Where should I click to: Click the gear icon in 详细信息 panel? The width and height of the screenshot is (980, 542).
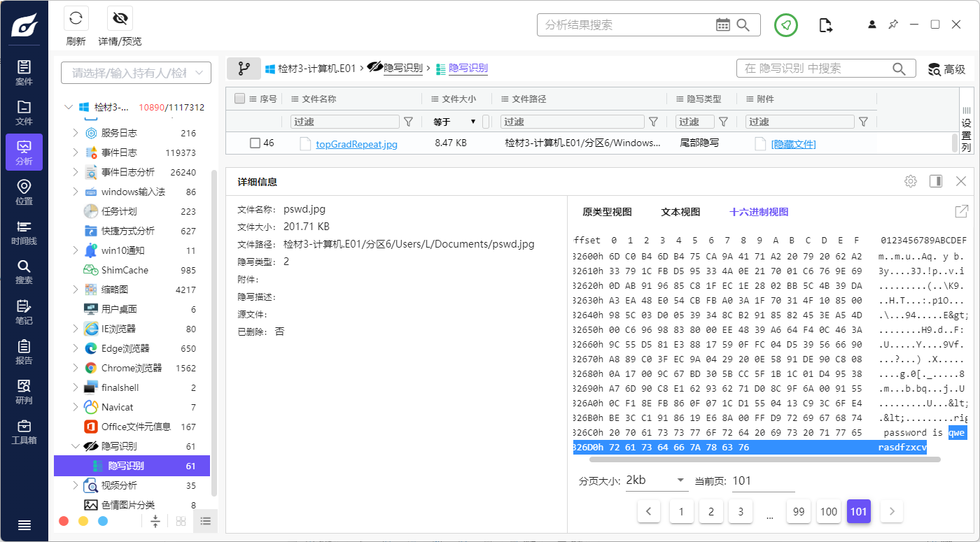(911, 180)
